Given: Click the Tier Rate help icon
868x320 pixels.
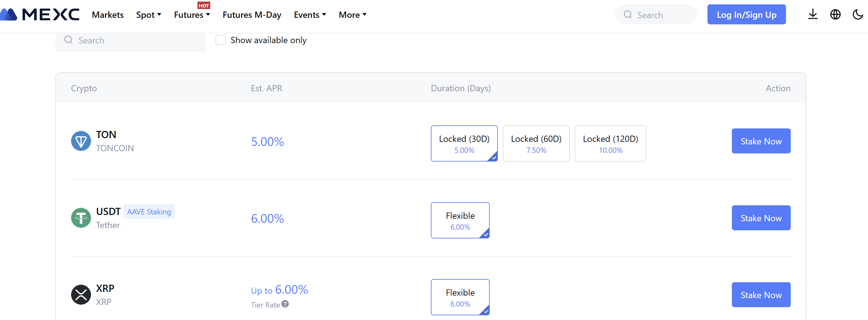Looking at the screenshot, I should [285, 304].
